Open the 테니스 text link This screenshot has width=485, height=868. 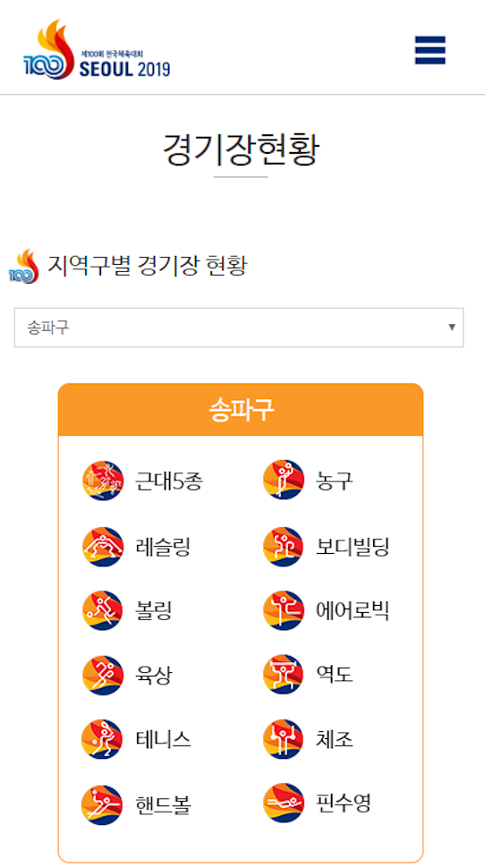pyautogui.click(x=164, y=739)
